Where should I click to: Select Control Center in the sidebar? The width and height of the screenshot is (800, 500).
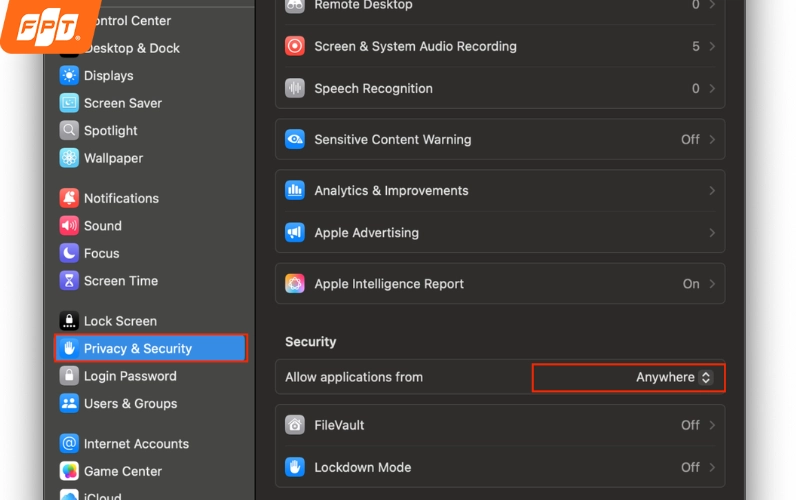coord(132,21)
